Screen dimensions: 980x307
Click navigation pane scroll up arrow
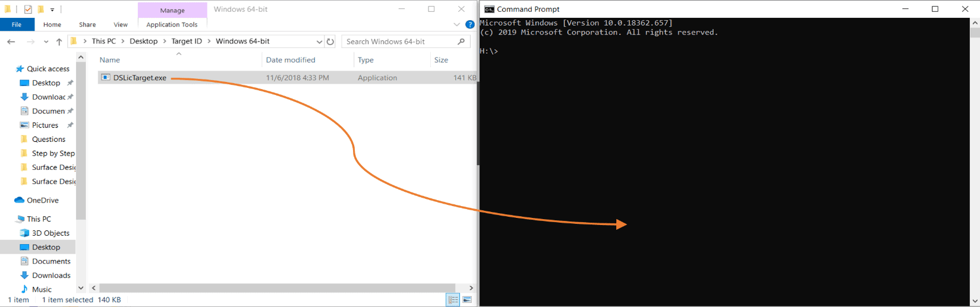coord(81,57)
